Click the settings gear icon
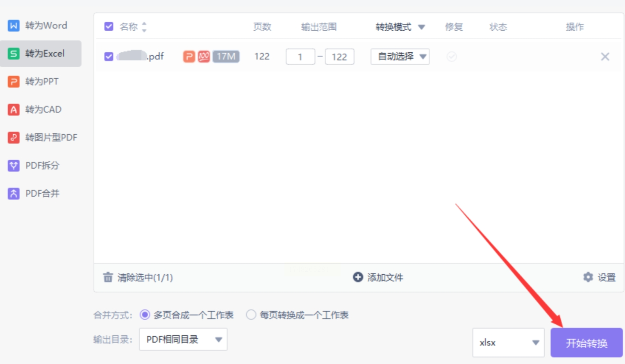625x364 pixels. point(588,277)
